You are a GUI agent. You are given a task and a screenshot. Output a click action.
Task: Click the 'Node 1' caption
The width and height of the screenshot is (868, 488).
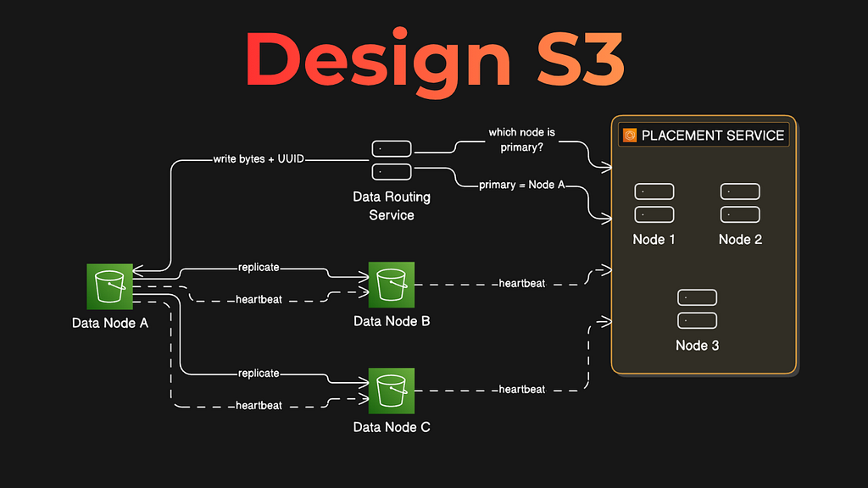[654, 240]
